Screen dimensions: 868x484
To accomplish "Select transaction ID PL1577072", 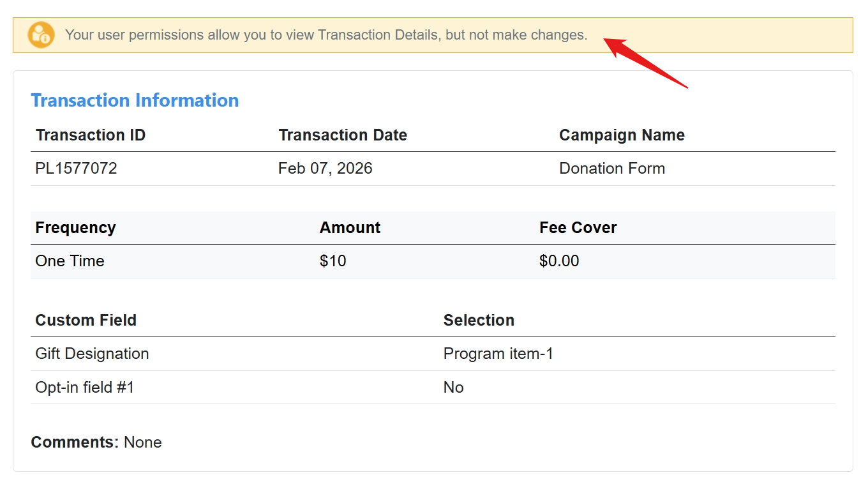I will (77, 169).
